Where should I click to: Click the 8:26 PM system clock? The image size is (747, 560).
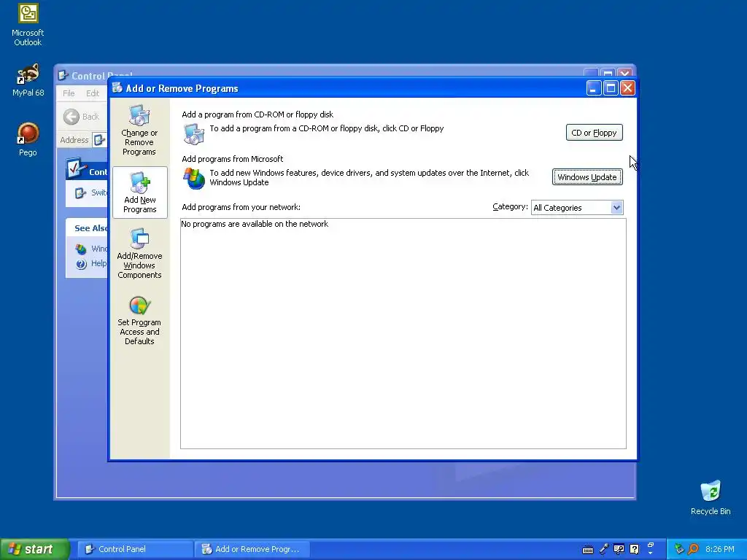click(x=720, y=549)
